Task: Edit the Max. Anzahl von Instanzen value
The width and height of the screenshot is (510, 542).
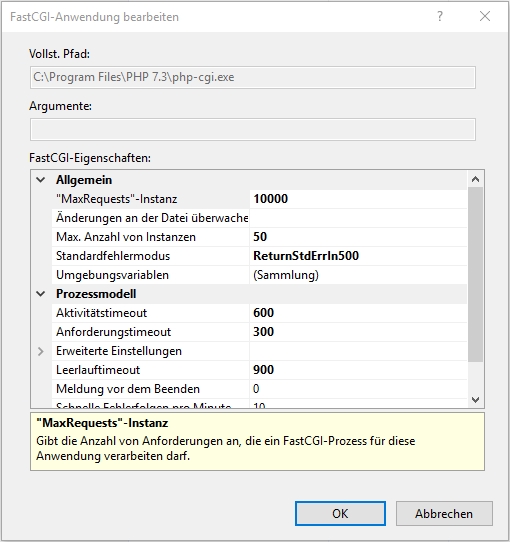Action: coord(358,237)
